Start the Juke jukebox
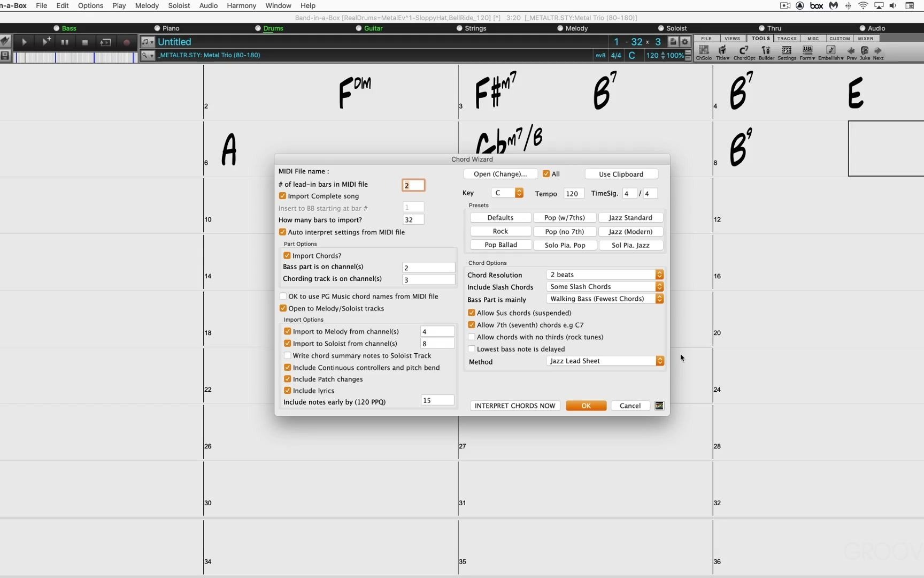924x578 pixels. pyautogui.click(x=865, y=53)
